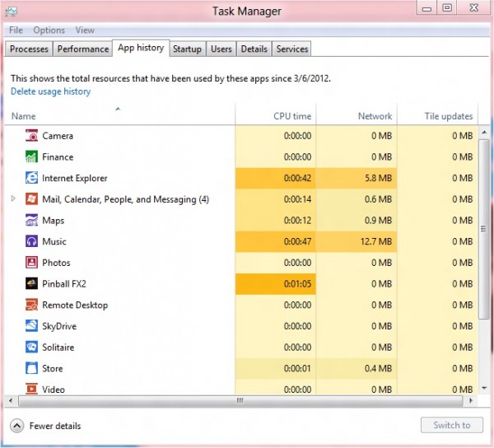The image size is (494, 448).
Task: Switch to the Details tab
Action: [x=254, y=49]
